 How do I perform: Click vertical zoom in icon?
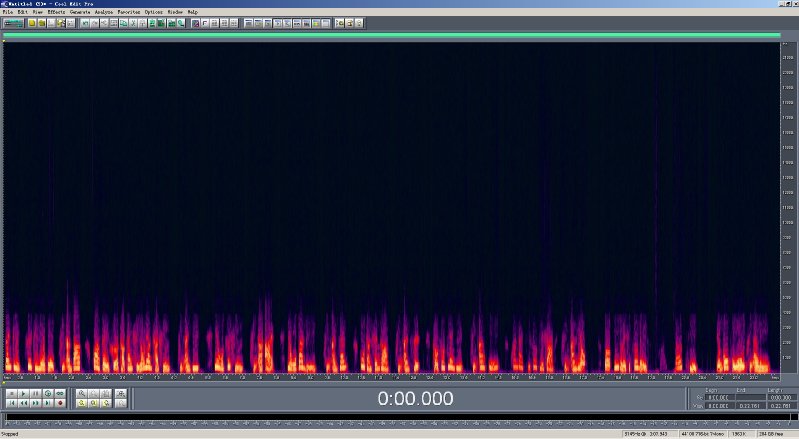[x=121, y=394]
